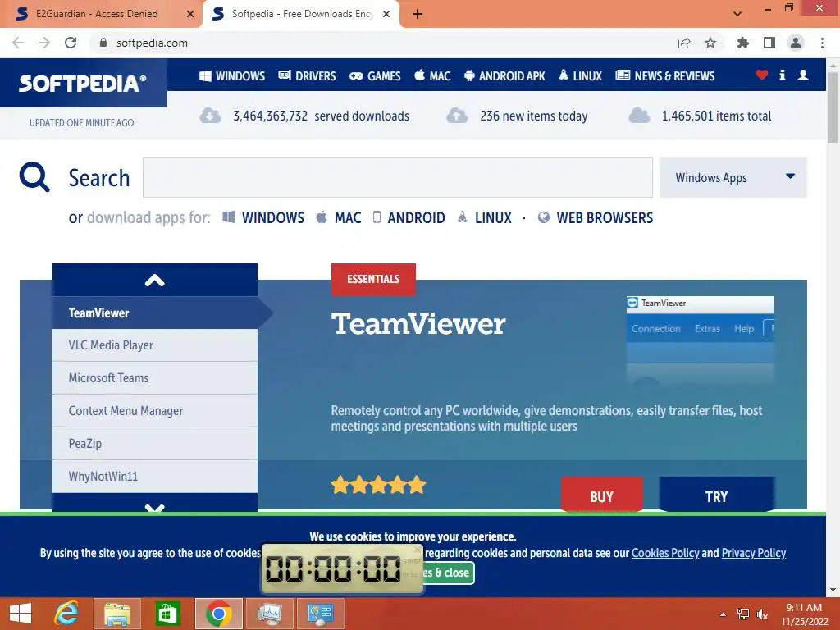
Task: Click the Softpedia logo
Action: point(83,83)
